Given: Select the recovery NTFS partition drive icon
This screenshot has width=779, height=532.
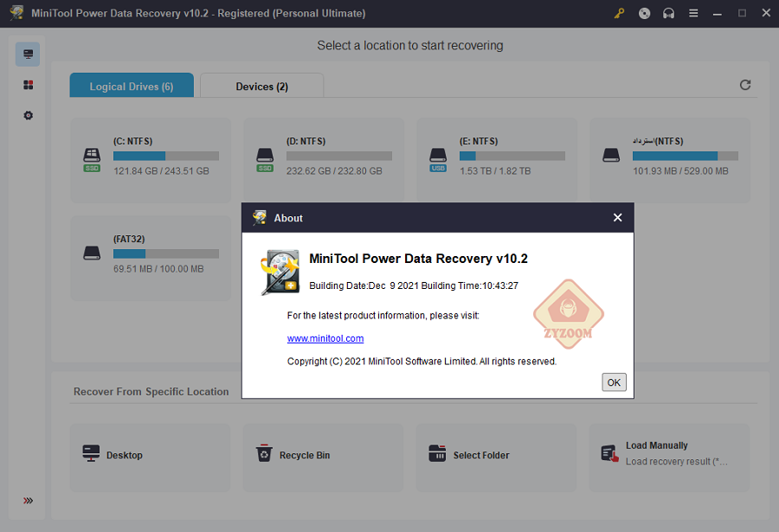Looking at the screenshot, I should [611, 155].
